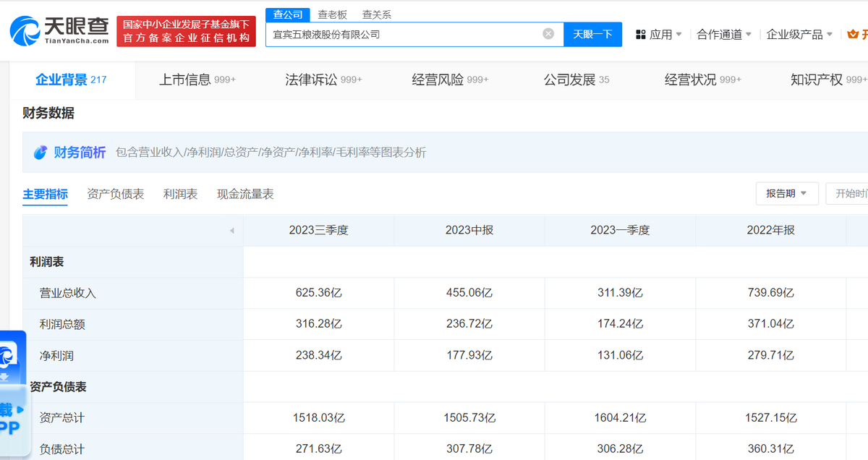Open the 报告期 dropdown
This screenshot has height=460, width=868.
786,194
